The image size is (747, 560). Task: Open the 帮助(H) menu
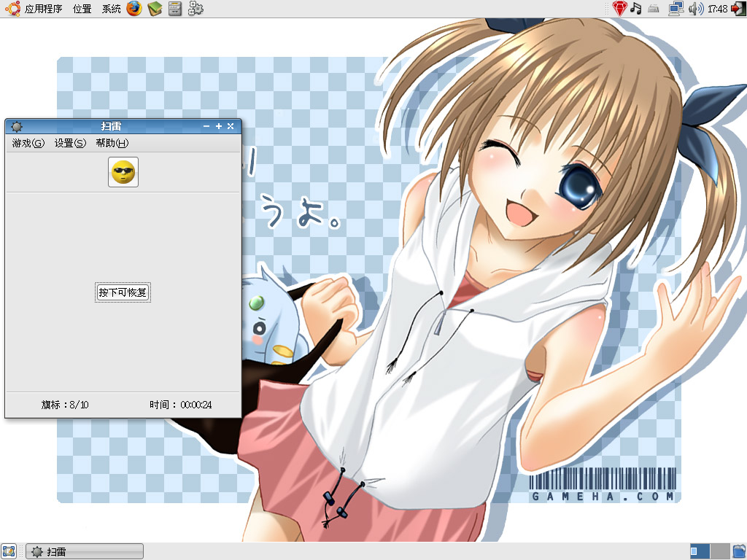112,143
